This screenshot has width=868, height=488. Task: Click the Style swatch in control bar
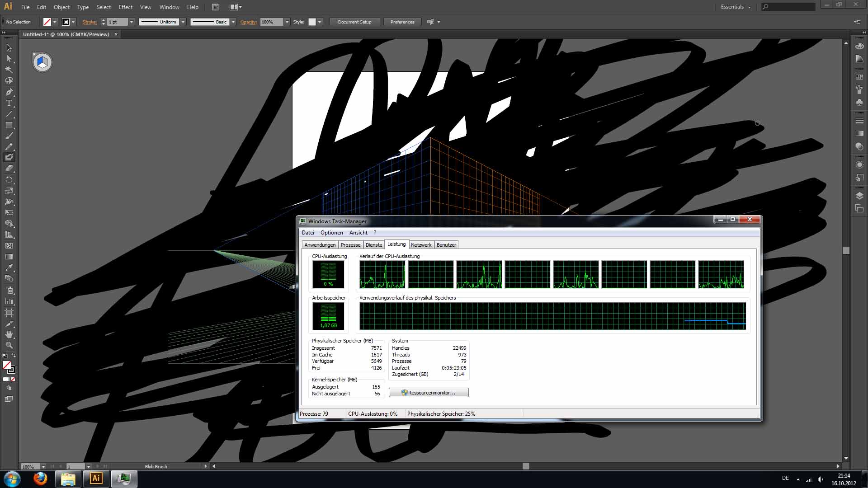pos(312,22)
